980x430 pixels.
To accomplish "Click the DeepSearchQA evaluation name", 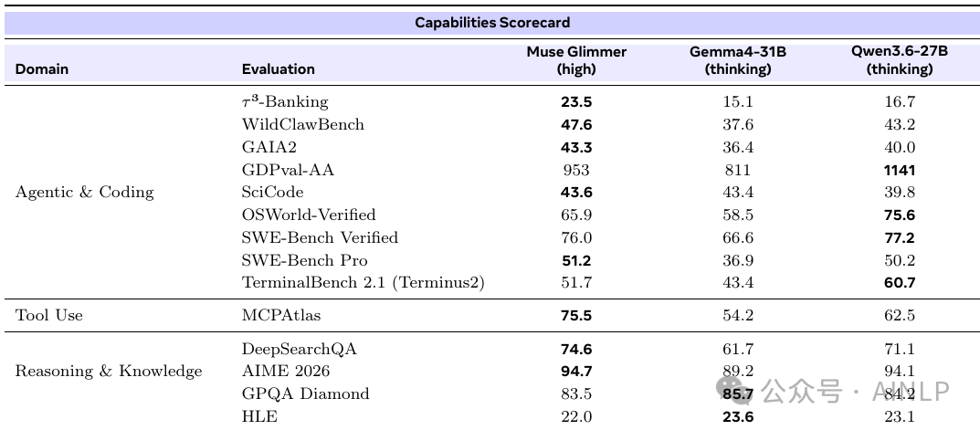I will pos(299,349).
